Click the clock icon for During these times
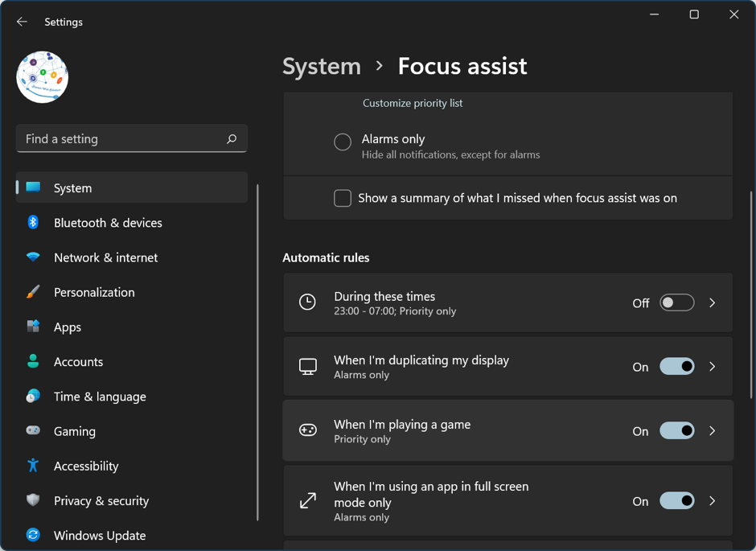 tap(307, 302)
